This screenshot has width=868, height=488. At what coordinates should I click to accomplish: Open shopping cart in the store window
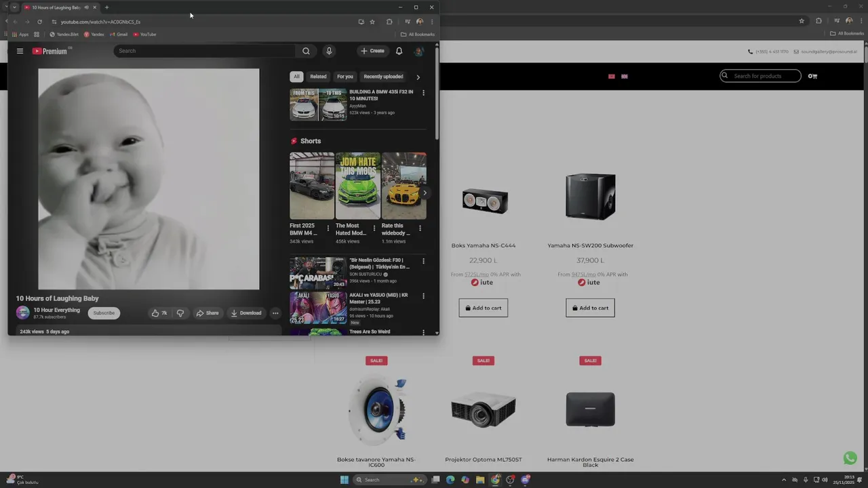812,76
